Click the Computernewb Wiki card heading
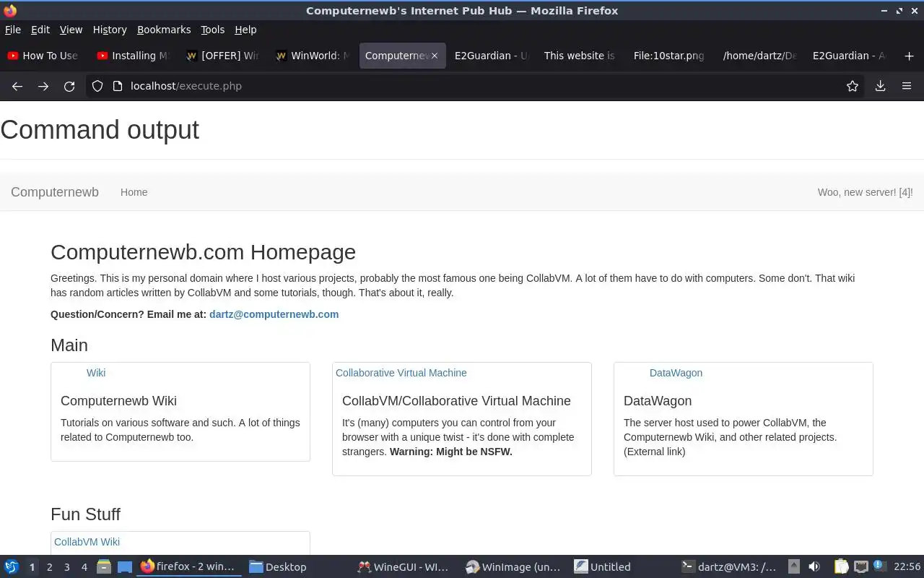Viewport: 924px width, 578px height. click(118, 401)
